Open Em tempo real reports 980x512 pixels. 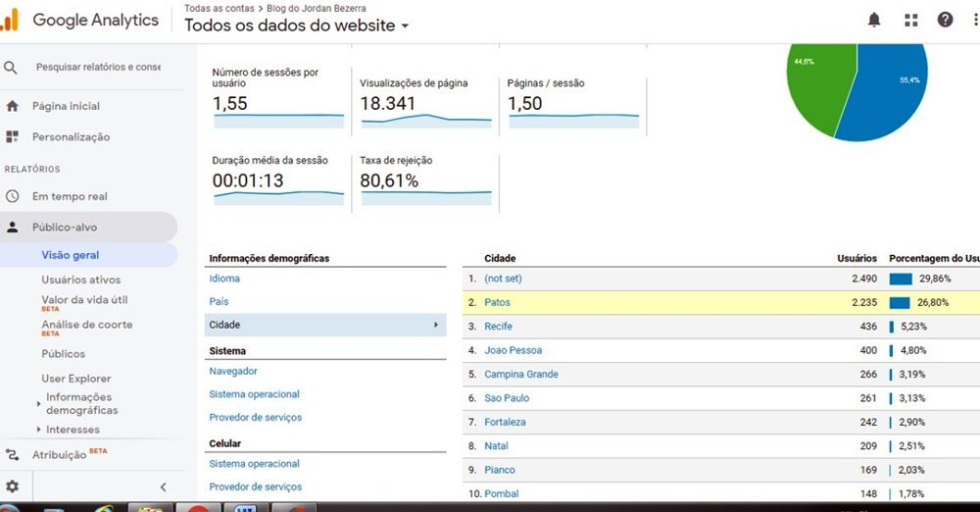click(70, 196)
